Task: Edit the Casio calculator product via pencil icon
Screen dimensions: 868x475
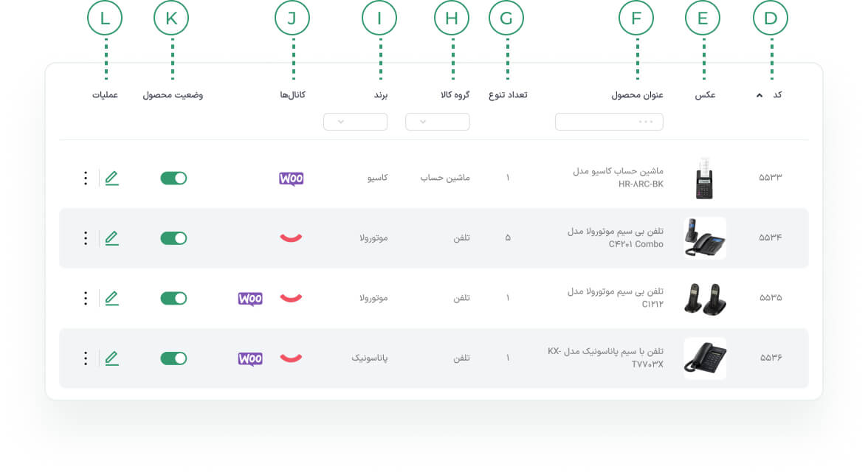Action: (112, 178)
